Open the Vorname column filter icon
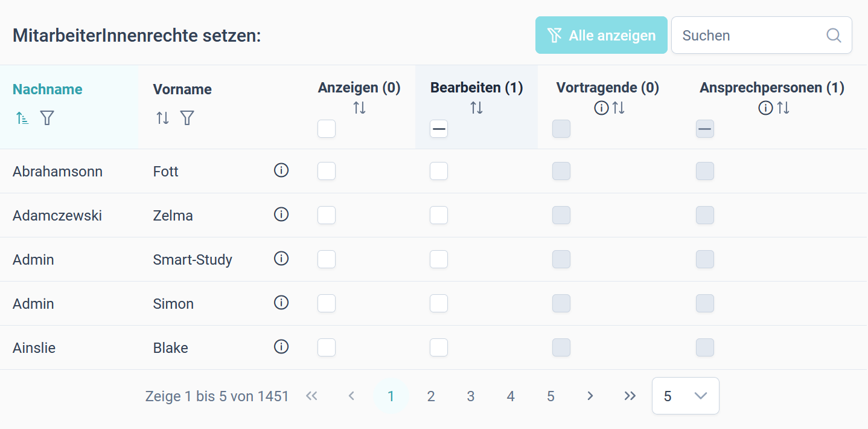The width and height of the screenshot is (868, 429). [187, 118]
